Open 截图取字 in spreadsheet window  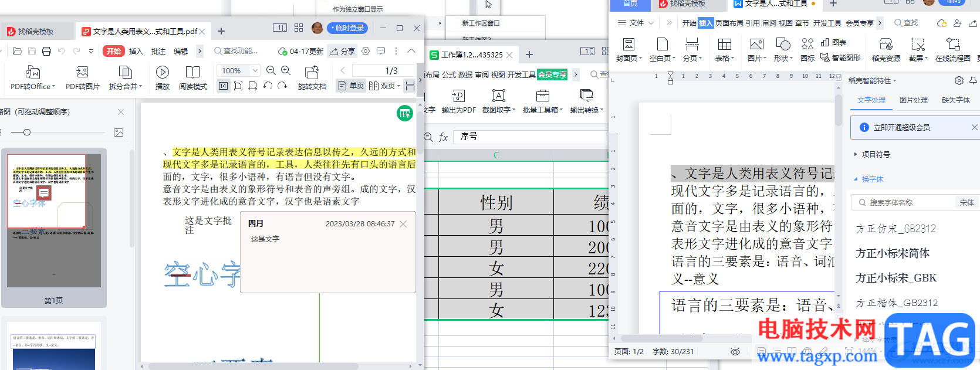pos(498,101)
